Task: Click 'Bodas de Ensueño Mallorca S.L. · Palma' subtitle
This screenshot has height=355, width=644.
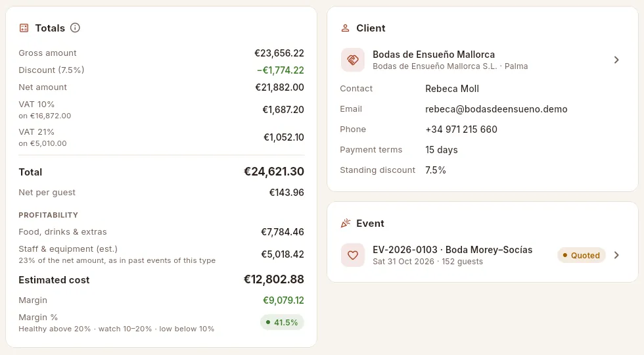Action: click(450, 66)
